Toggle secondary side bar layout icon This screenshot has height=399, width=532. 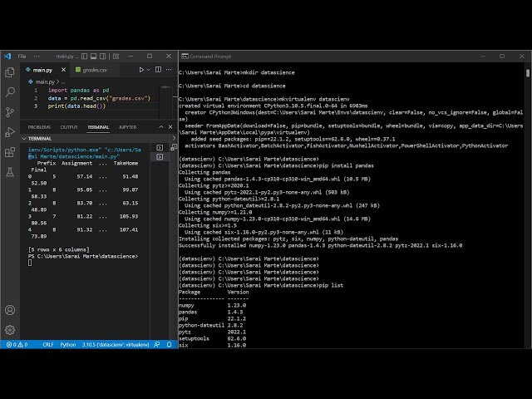102,57
